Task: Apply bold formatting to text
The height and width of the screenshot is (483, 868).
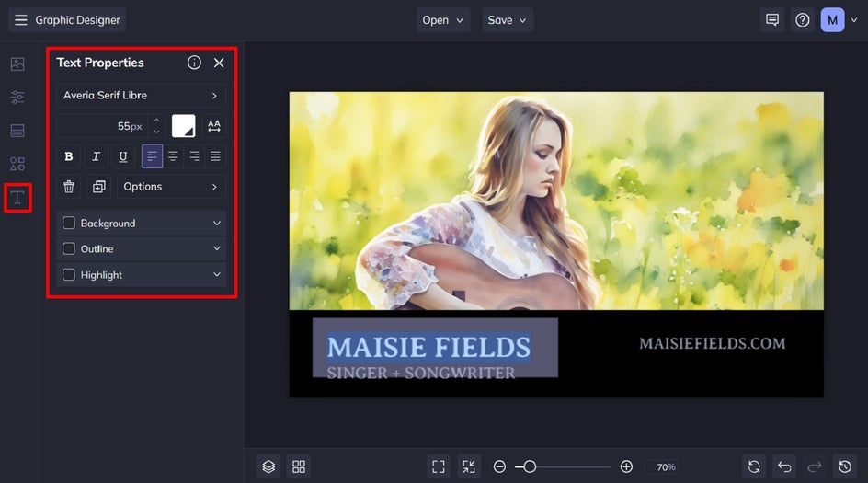Action: [69, 156]
